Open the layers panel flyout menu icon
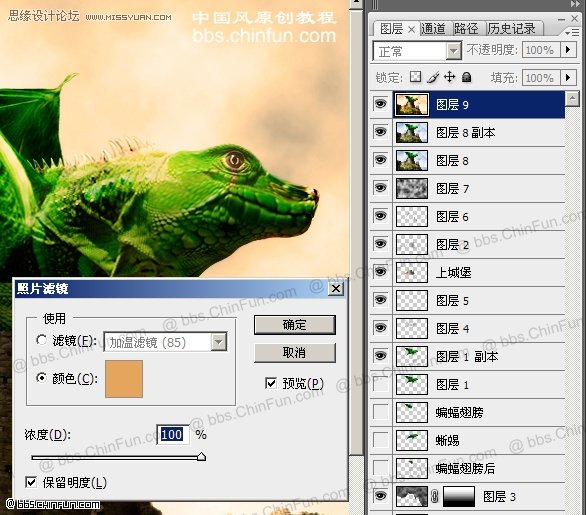 coord(572,33)
